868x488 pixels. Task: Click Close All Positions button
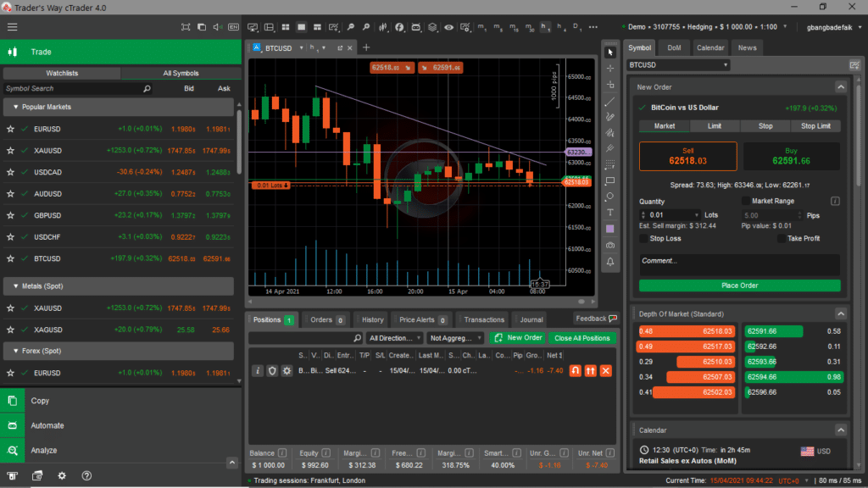(581, 338)
